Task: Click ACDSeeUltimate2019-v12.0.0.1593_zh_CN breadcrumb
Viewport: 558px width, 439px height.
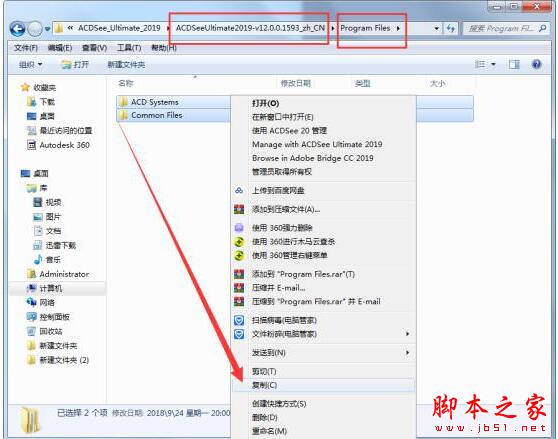Action: [x=250, y=28]
